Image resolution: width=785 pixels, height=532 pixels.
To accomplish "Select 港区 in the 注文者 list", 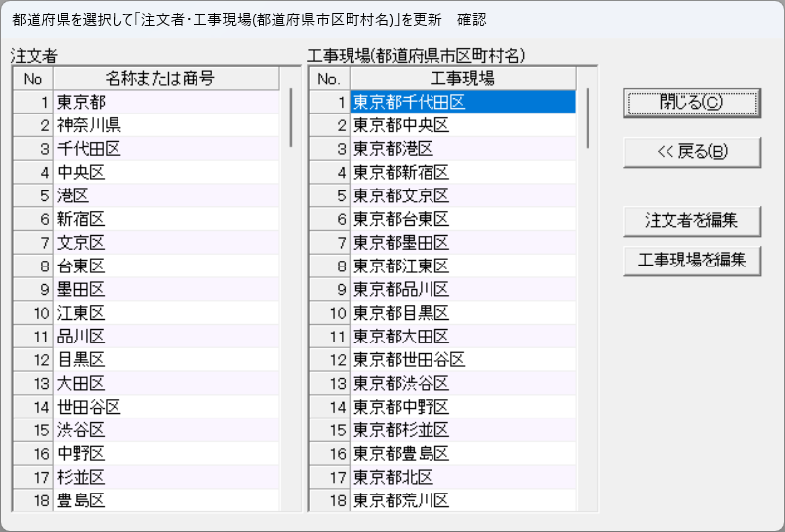I will [166, 196].
